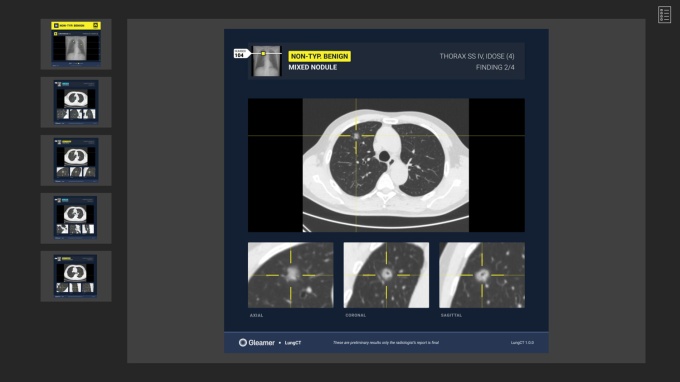
Task: Click the NON-TYP. BENIGN yellow label
Action: [x=320, y=56]
